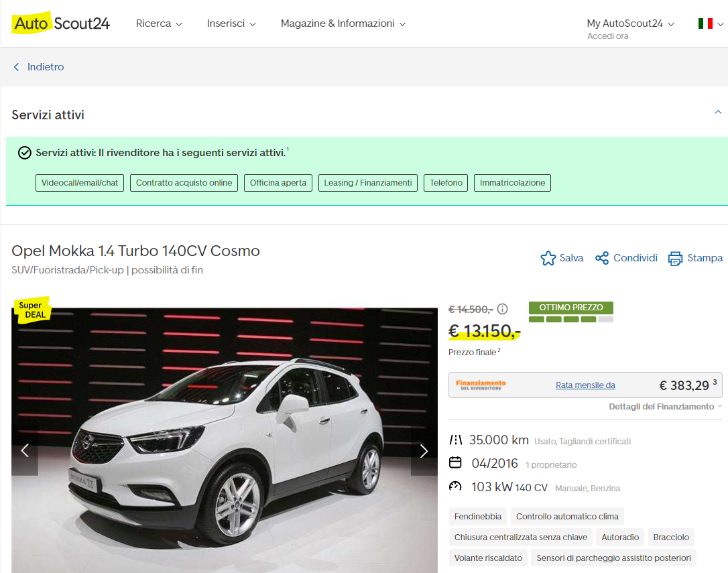Click the Indietro back chevron icon
728x573 pixels.
(17, 67)
